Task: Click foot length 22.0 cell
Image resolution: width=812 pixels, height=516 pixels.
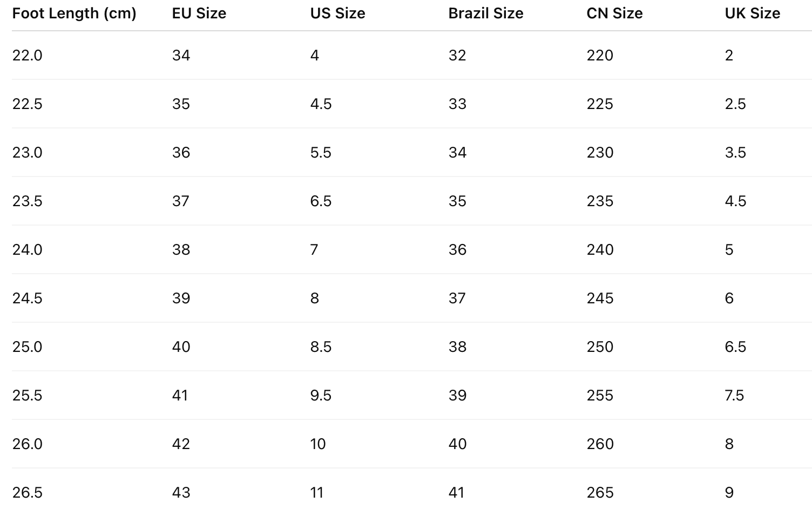Action: tap(28, 56)
